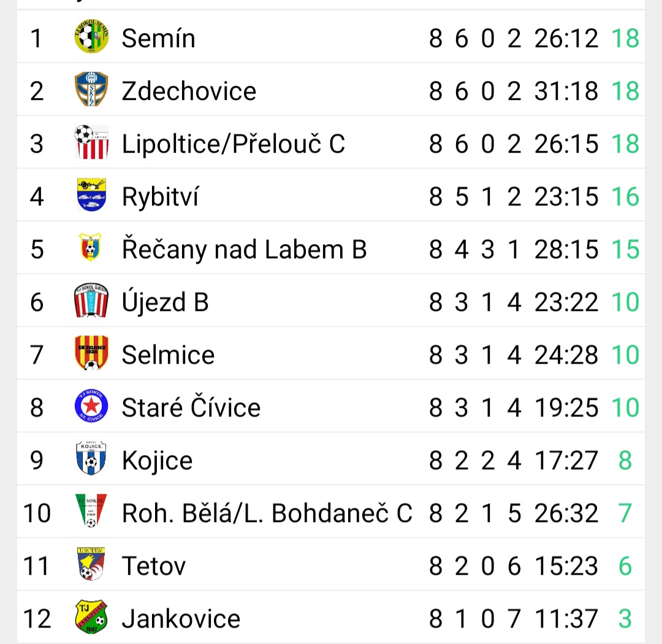Tap the Tetov club logo
662x644 pixels.
[x=91, y=565]
